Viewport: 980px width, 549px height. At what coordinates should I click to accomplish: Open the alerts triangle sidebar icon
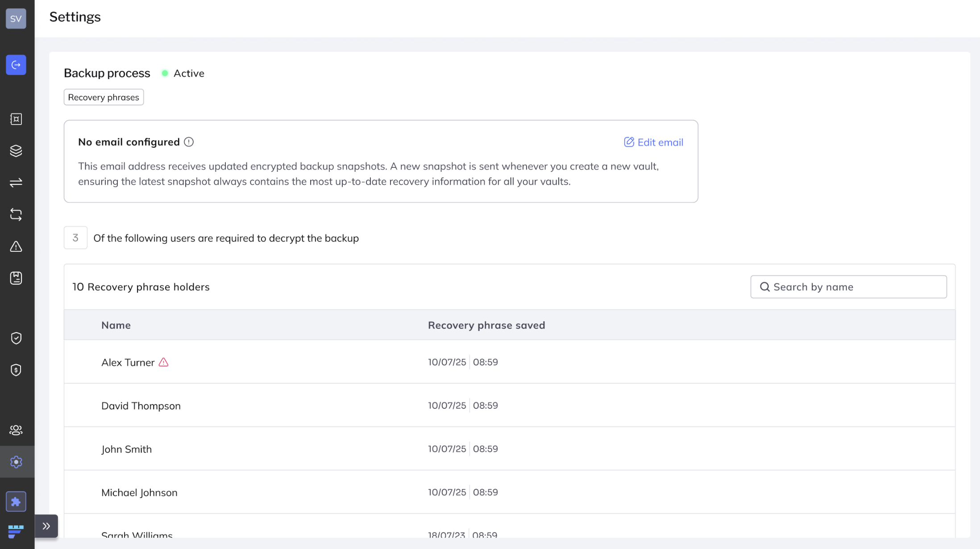[16, 246]
